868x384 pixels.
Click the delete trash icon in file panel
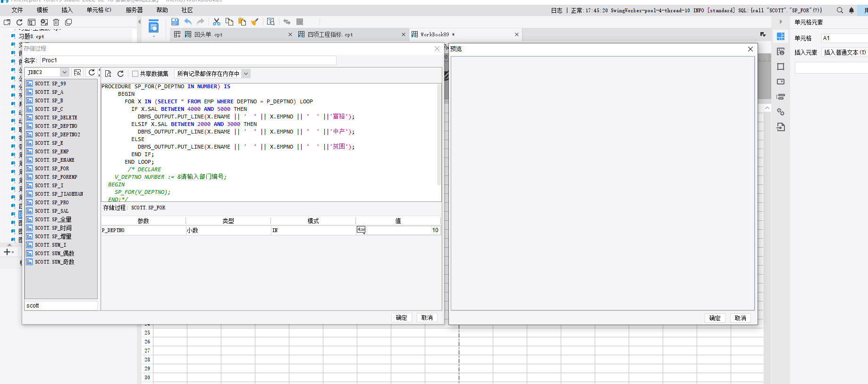coord(56,22)
